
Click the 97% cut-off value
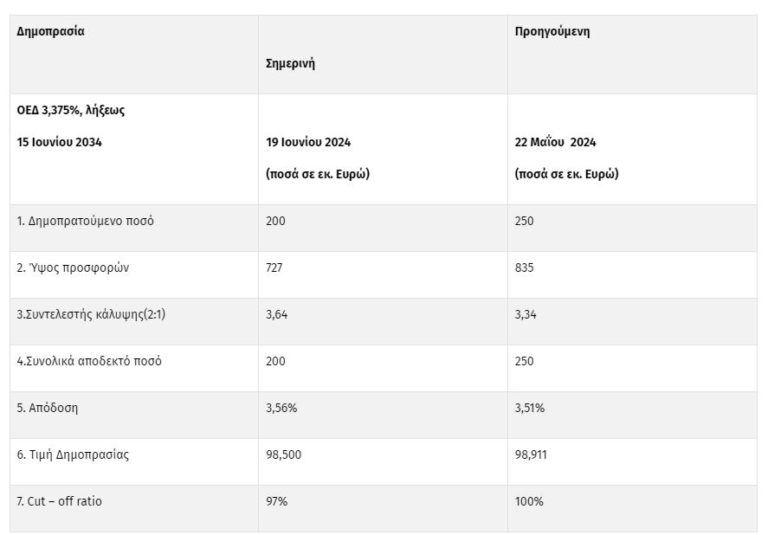pos(276,501)
